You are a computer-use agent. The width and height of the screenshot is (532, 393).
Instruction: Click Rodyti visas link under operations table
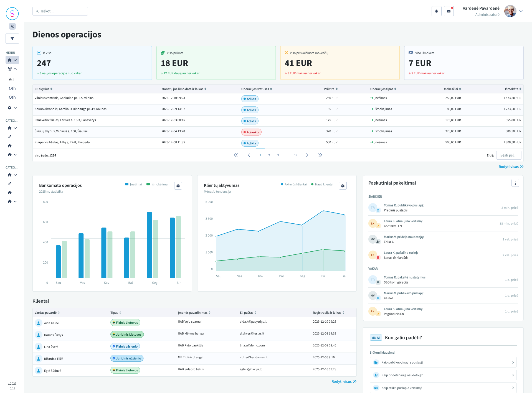[511, 167]
